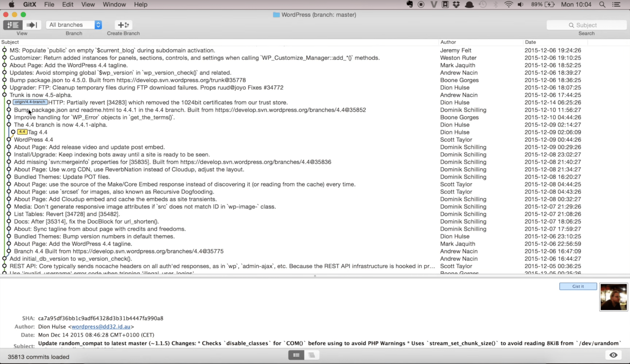Click the battery status indicator
This screenshot has height=364, width=630.
click(x=543, y=5)
